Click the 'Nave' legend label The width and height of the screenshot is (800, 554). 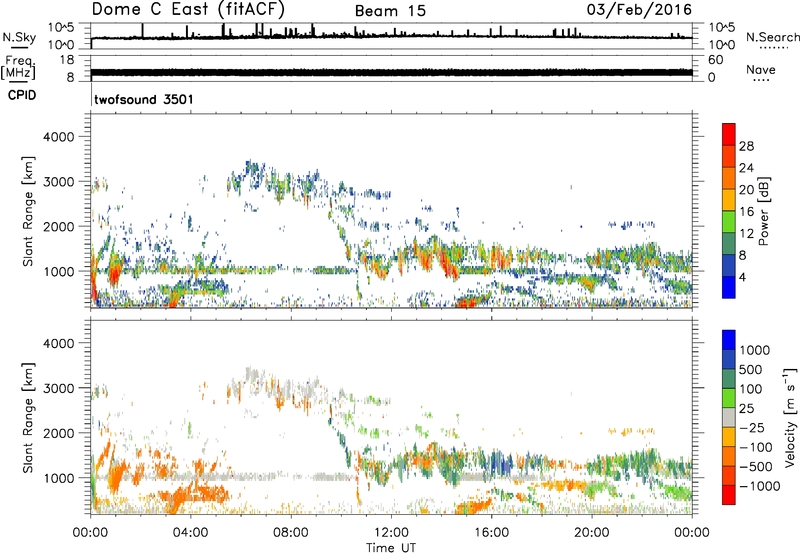761,70
